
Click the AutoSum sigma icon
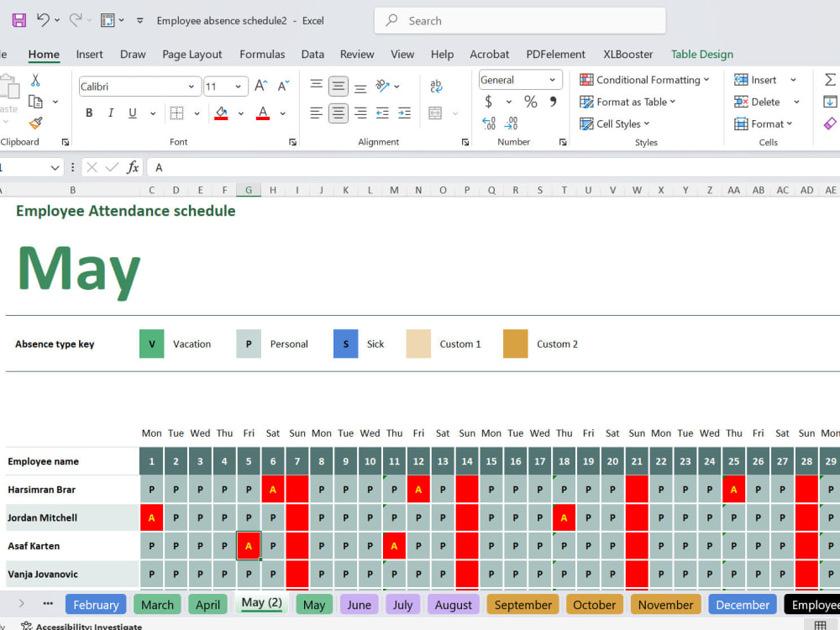click(830, 80)
